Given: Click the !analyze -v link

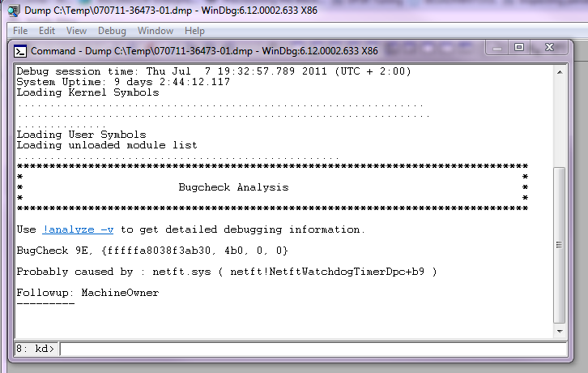Looking at the screenshot, I should coord(78,229).
